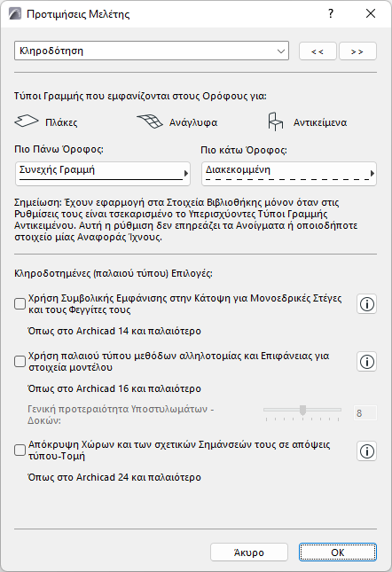
Task: Go to previous preferences page with <<
Action: pyautogui.click(x=318, y=51)
